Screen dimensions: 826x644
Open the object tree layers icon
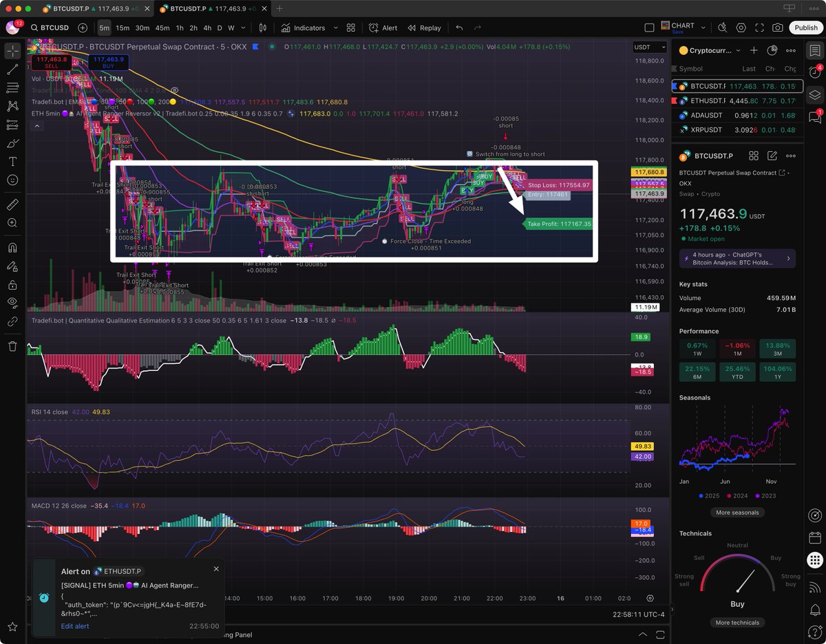coord(815,95)
